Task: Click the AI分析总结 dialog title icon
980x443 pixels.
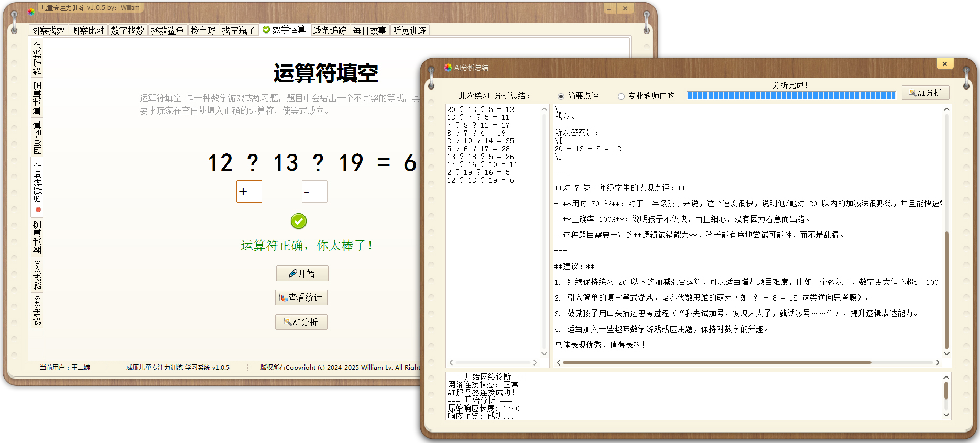Action: [448, 68]
